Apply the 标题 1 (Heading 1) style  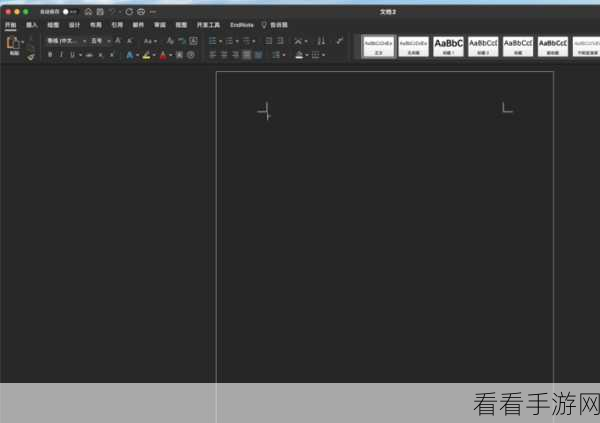coord(448,46)
